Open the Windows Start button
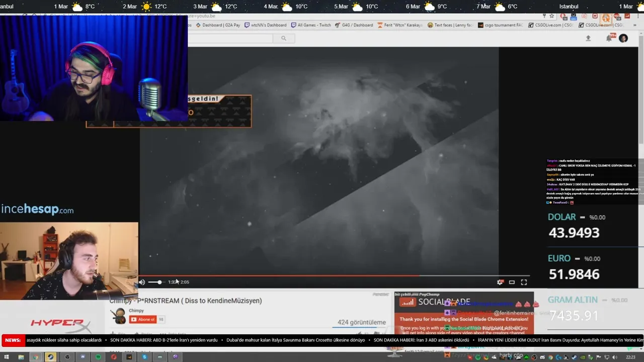Screen dimensions: 644x362 click(7, 357)
